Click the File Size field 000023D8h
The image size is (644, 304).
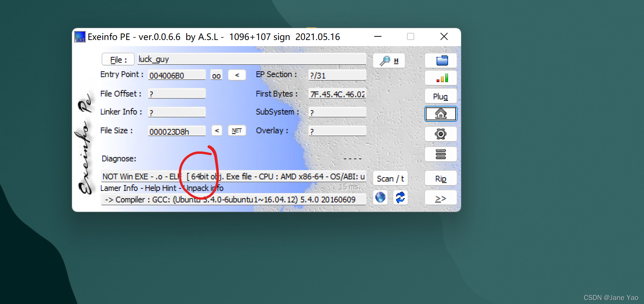(x=176, y=131)
